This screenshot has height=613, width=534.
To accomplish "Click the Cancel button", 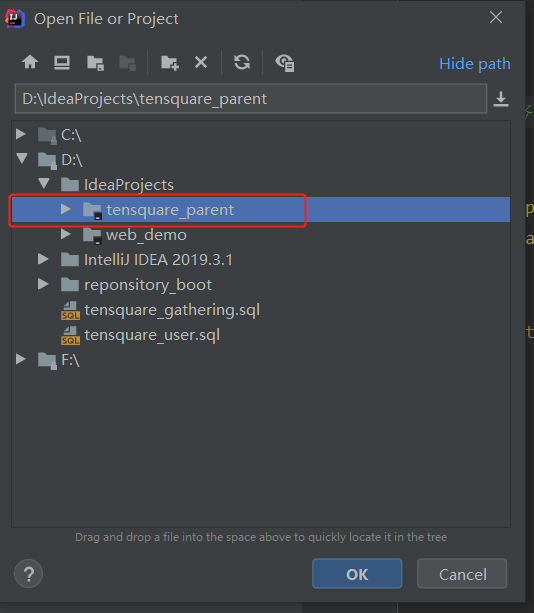I will click(462, 574).
